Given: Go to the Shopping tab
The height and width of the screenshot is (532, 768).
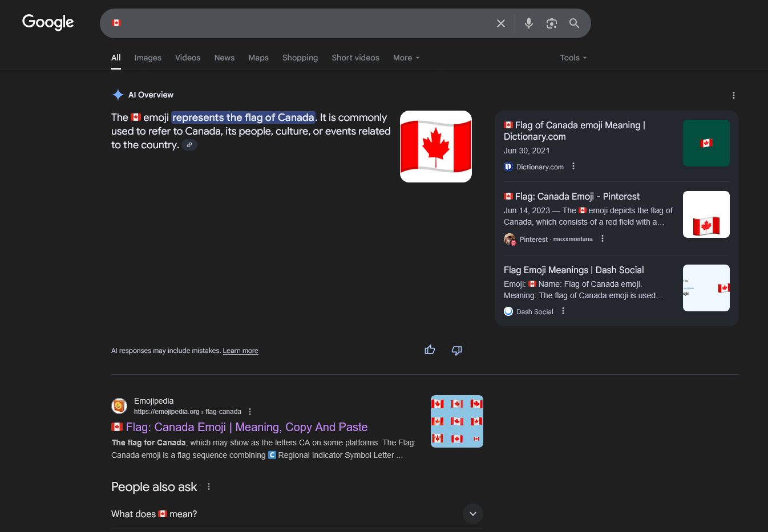Looking at the screenshot, I should point(300,58).
